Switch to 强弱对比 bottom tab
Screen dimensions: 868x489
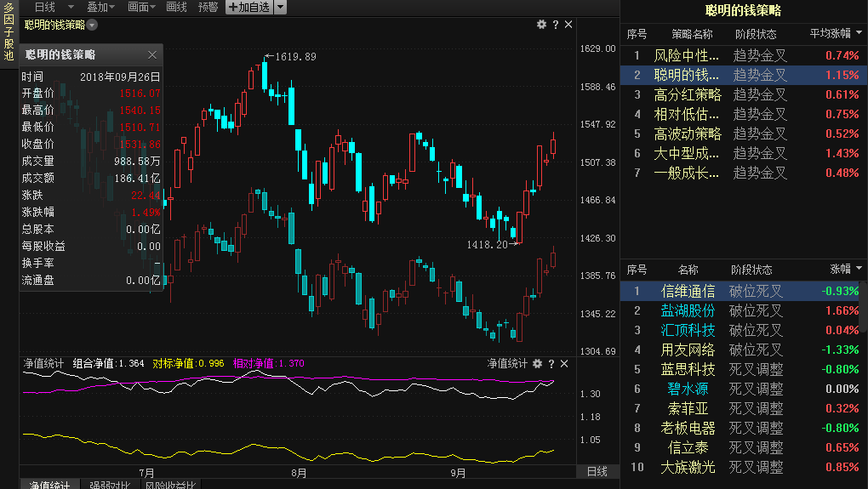click(x=110, y=484)
